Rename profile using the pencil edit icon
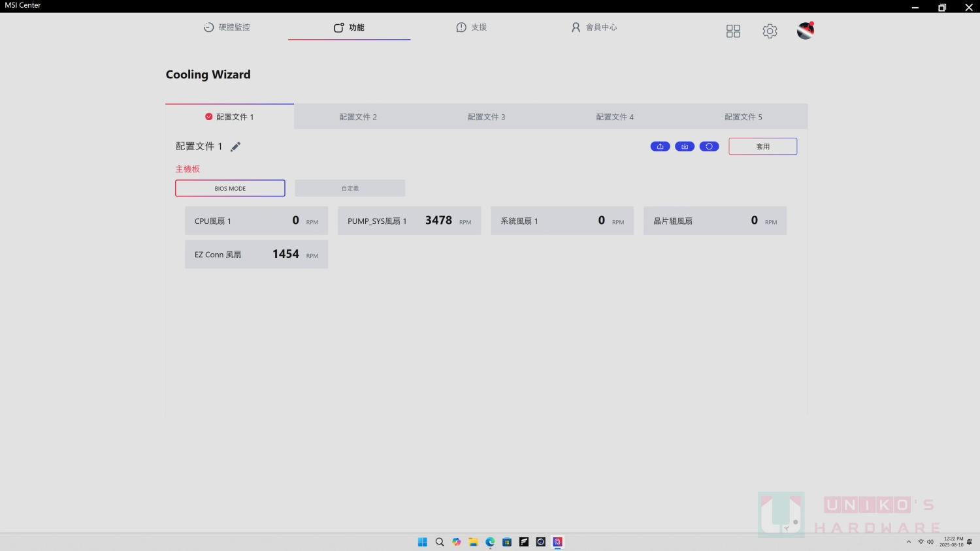The image size is (980, 551). (236, 146)
